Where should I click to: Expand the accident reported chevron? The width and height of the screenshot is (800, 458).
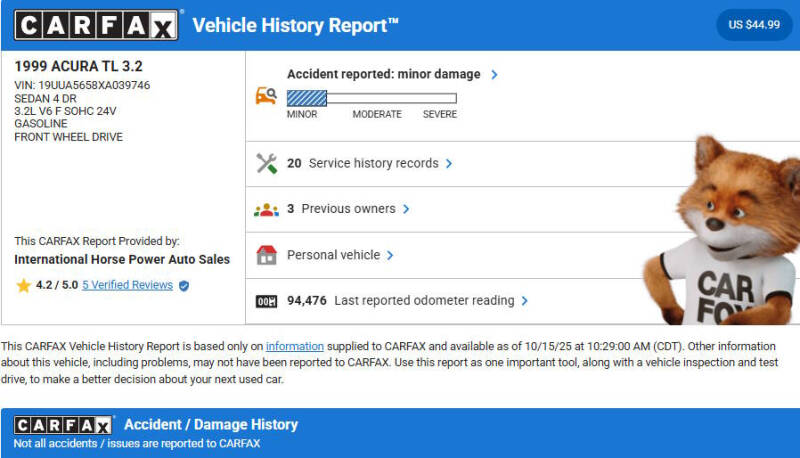point(494,74)
